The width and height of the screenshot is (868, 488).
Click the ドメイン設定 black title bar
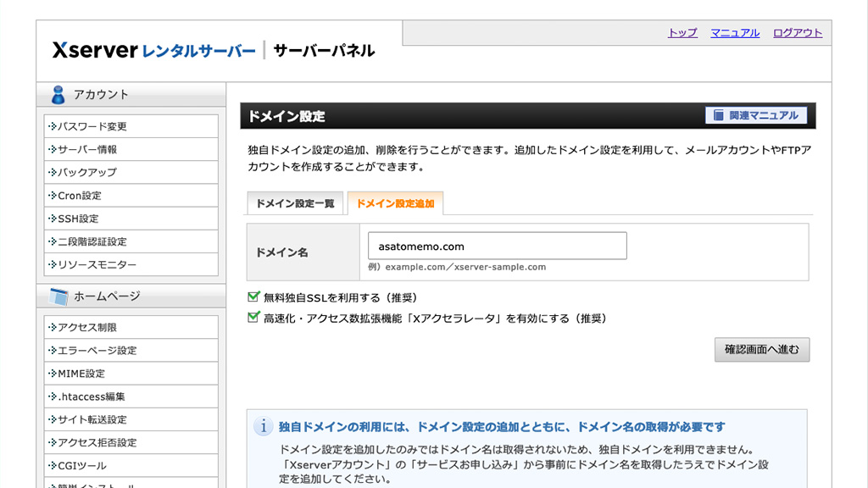click(x=527, y=115)
